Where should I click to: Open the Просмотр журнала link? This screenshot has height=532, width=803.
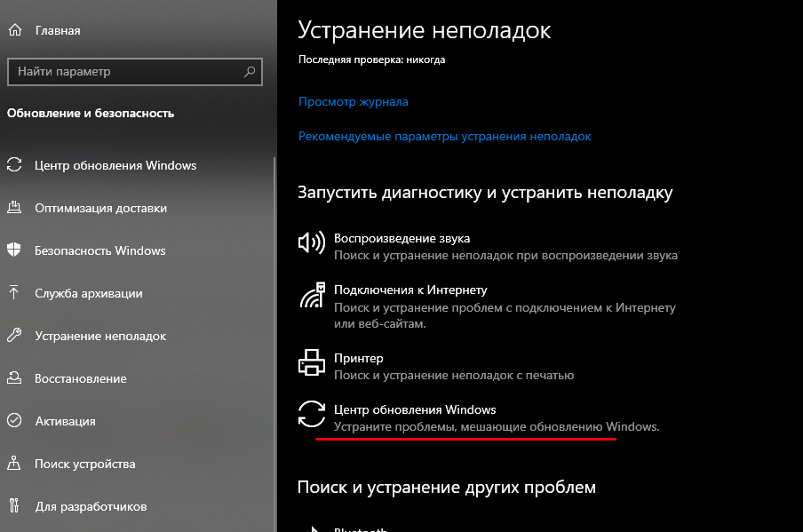coord(354,101)
